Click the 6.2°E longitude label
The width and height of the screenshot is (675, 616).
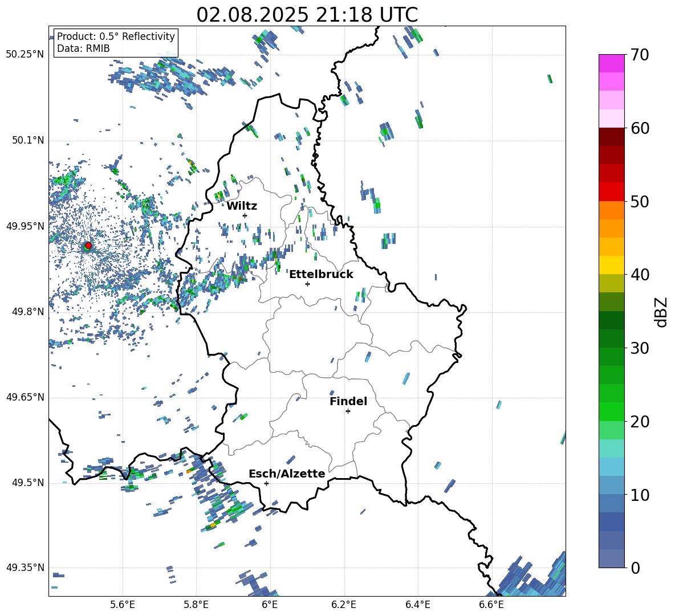tap(344, 605)
